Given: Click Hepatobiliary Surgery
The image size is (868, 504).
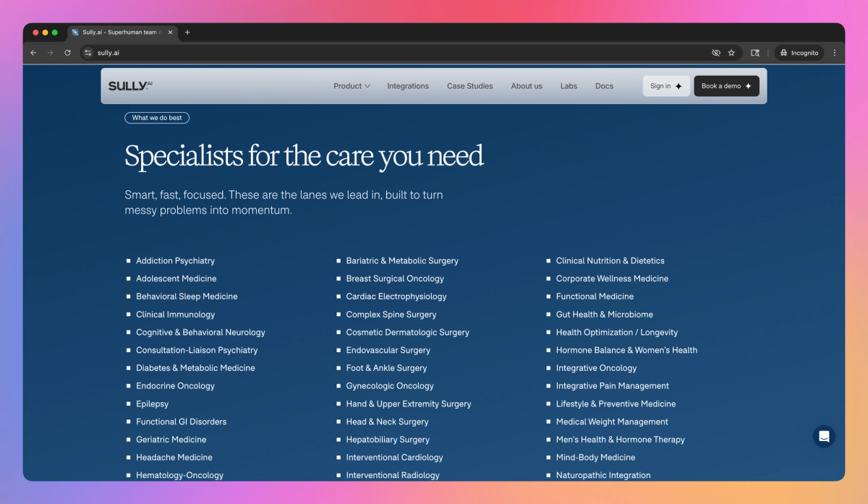Looking at the screenshot, I should 388,440.
